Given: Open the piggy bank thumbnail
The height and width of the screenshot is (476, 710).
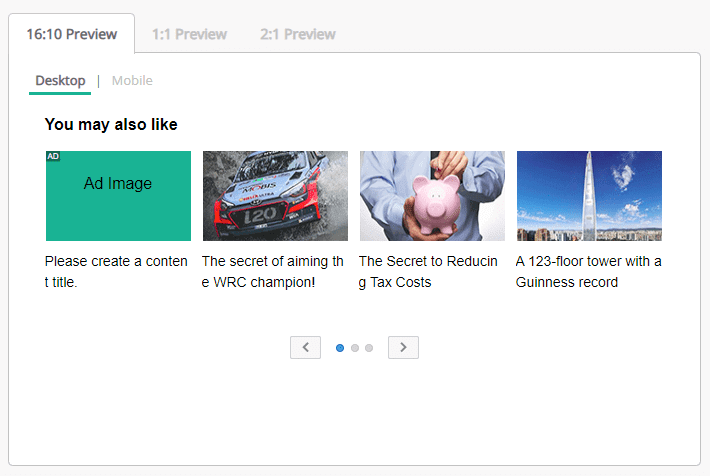Looking at the screenshot, I should (432, 196).
